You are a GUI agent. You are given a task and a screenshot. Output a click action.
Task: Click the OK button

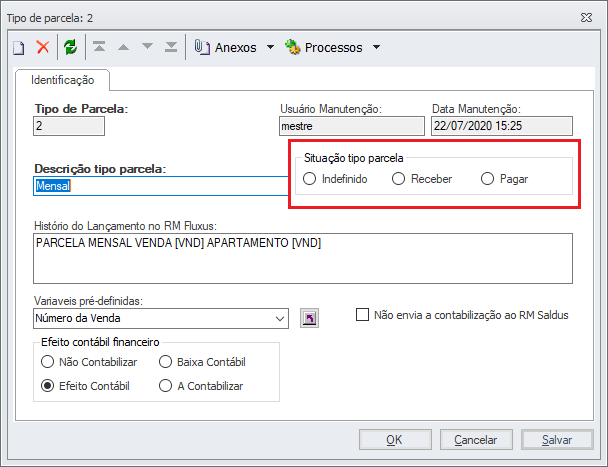pos(395,439)
